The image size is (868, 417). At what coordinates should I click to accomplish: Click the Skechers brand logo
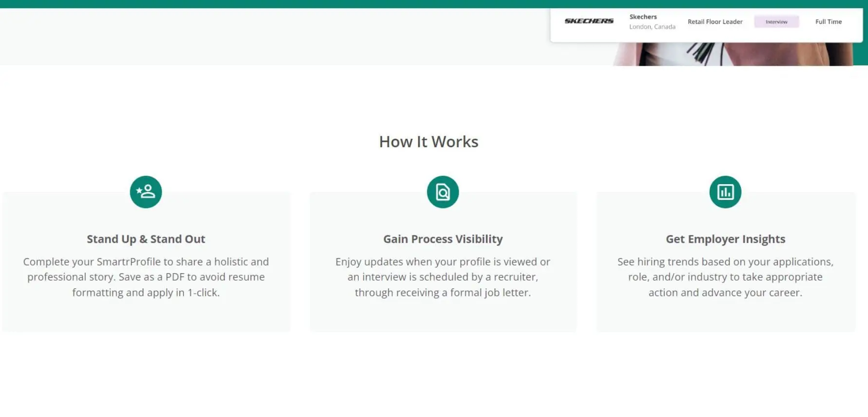pos(589,21)
